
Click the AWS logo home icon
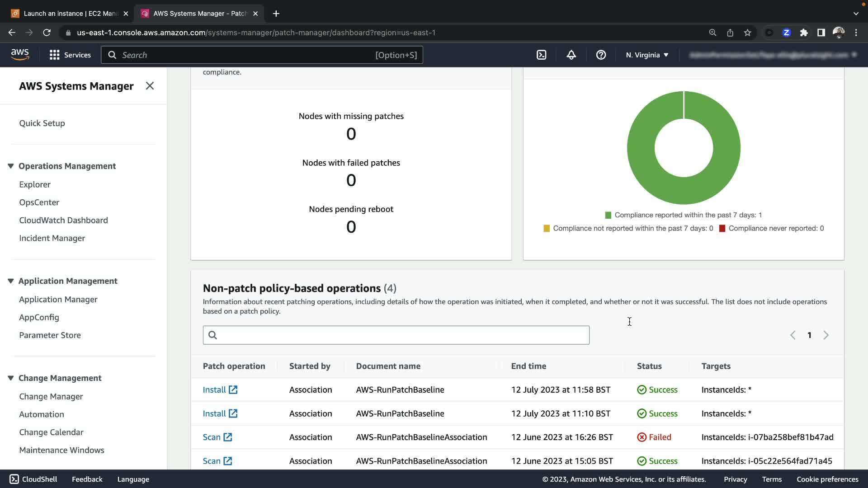click(x=20, y=55)
